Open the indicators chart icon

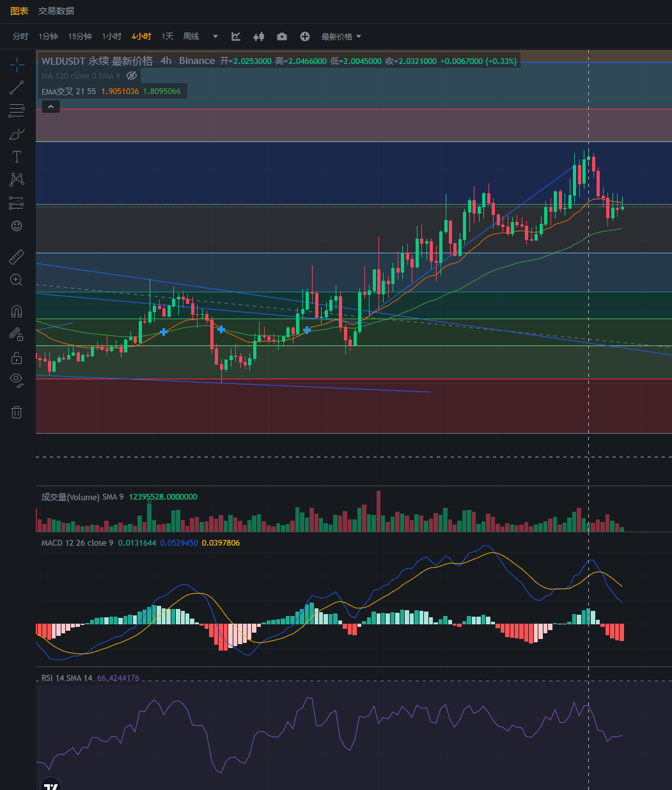click(x=236, y=36)
